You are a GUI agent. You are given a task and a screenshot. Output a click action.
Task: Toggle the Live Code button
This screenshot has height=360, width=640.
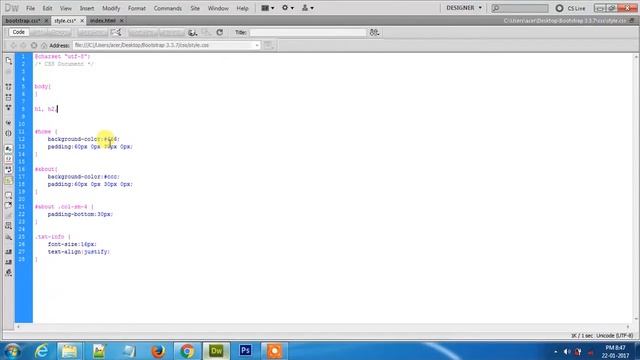(93, 32)
